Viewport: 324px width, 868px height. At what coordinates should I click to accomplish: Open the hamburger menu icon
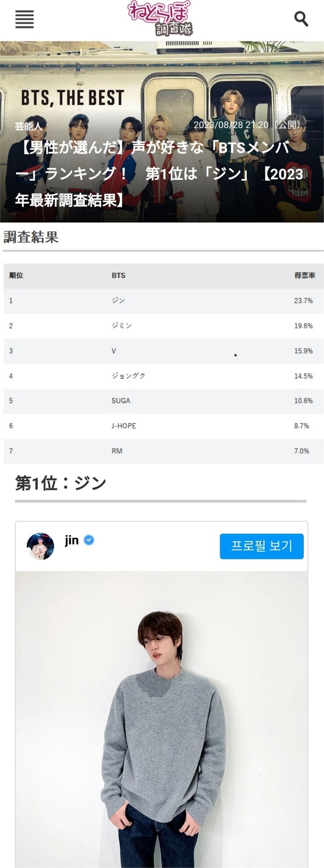pyautogui.click(x=24, y=19)
